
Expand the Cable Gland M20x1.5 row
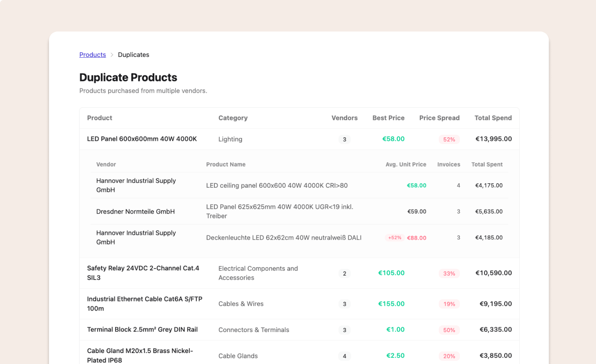(x=140, y=355)
